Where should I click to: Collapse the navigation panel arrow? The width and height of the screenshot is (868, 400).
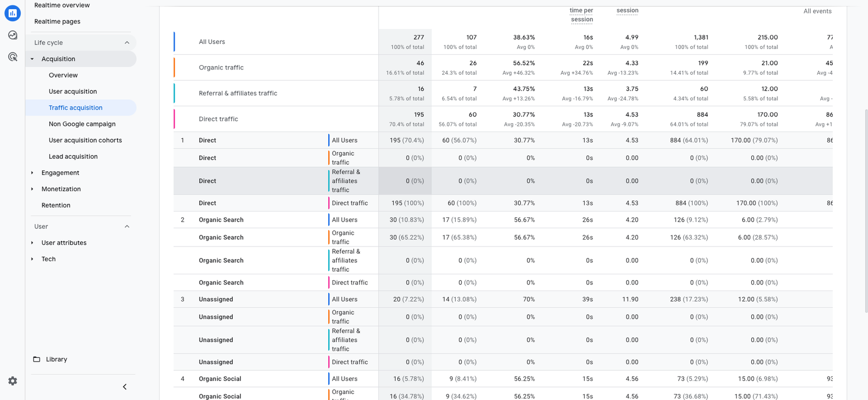(x=125, y=387)
